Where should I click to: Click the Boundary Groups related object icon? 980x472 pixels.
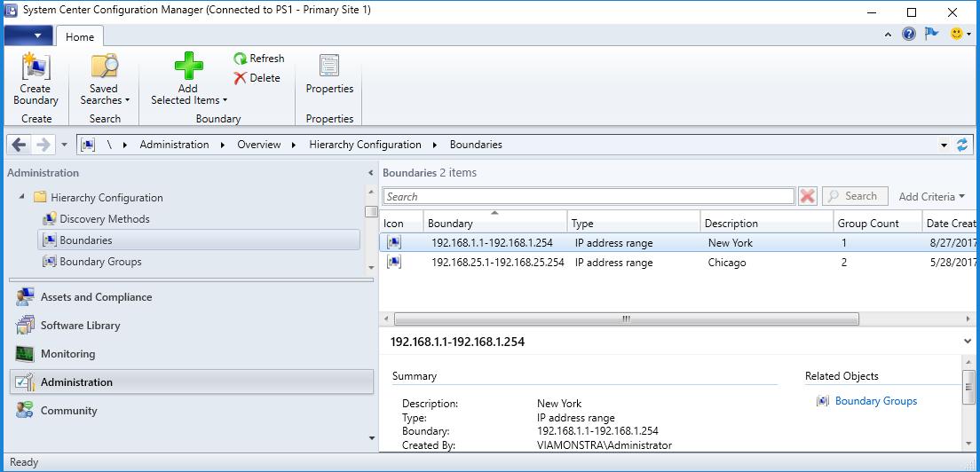[823, 401]
